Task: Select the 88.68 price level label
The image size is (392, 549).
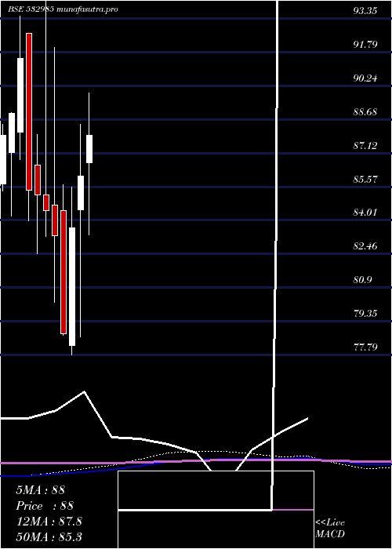Action: [365, 112]
